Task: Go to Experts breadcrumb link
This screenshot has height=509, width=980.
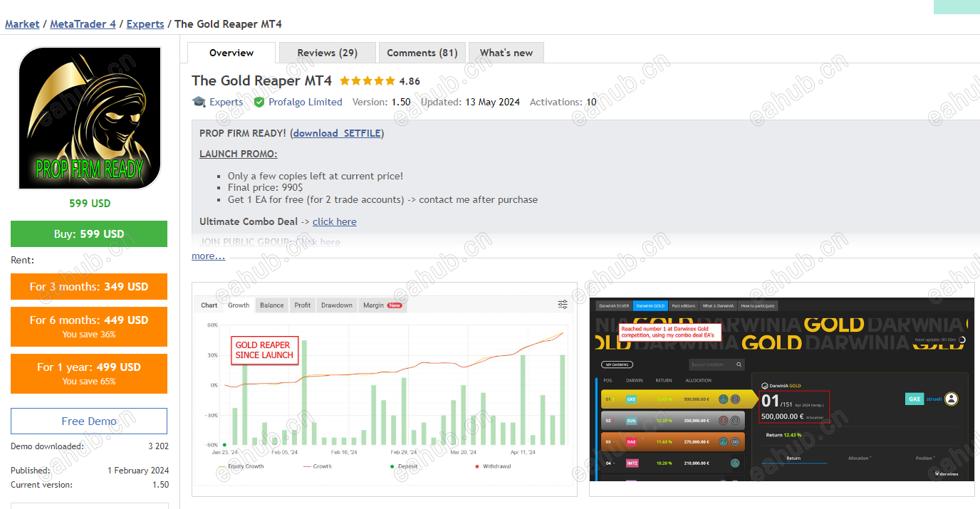Action: [145, 24]
